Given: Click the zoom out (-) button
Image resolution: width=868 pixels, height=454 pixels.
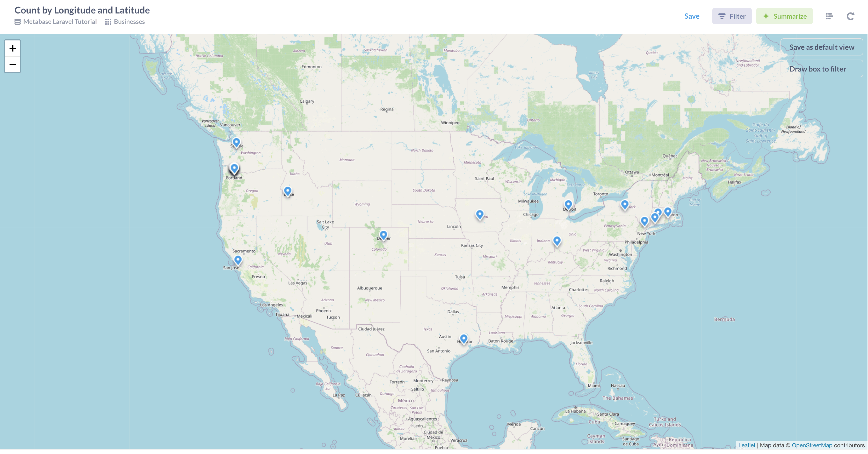Looking at the screenshot, I should (x=13, y=64).
